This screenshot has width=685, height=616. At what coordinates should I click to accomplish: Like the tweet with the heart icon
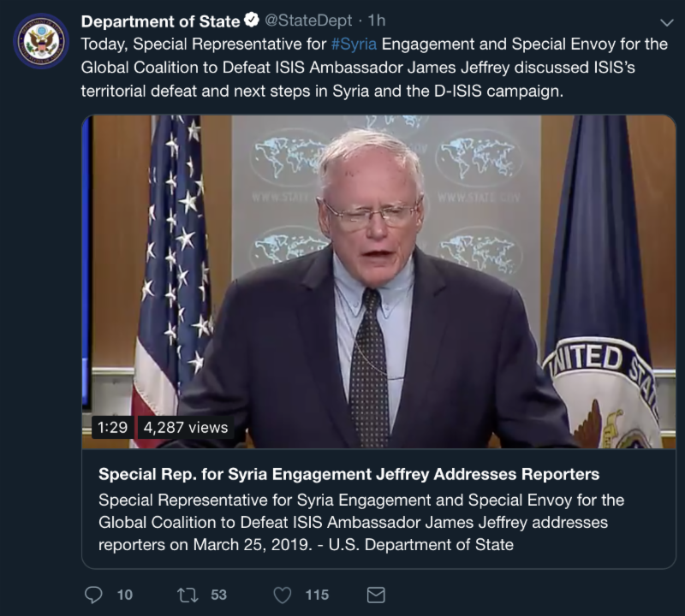(x=282, y=595)
